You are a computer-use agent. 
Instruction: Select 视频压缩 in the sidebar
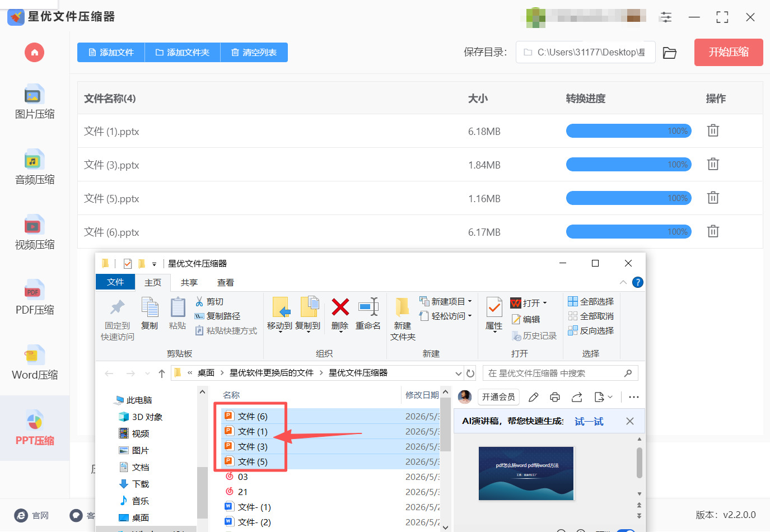point(35,232)
